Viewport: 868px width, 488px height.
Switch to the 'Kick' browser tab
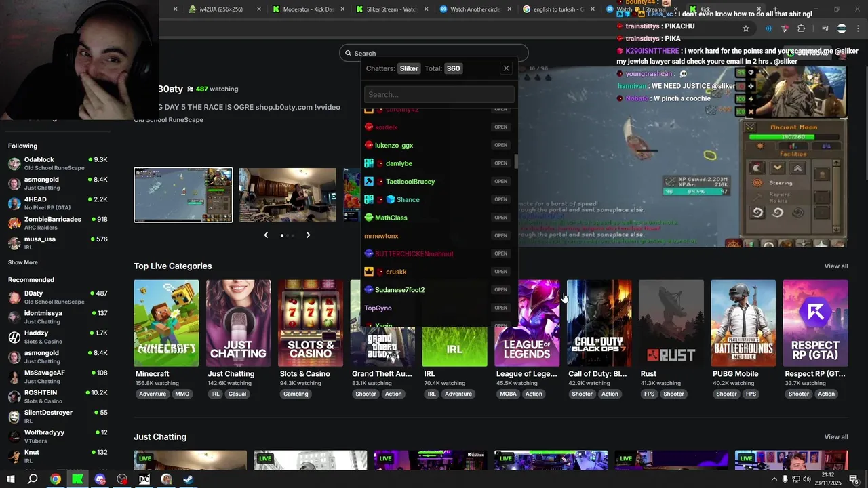725,9
